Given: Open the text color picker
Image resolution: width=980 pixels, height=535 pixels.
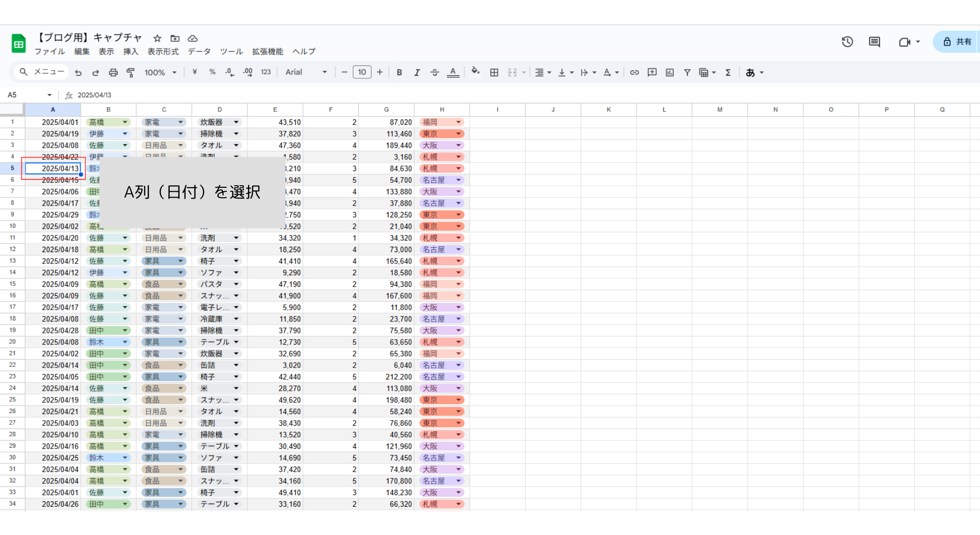Looking at the screenshot, I should click(x=453, y=72).
